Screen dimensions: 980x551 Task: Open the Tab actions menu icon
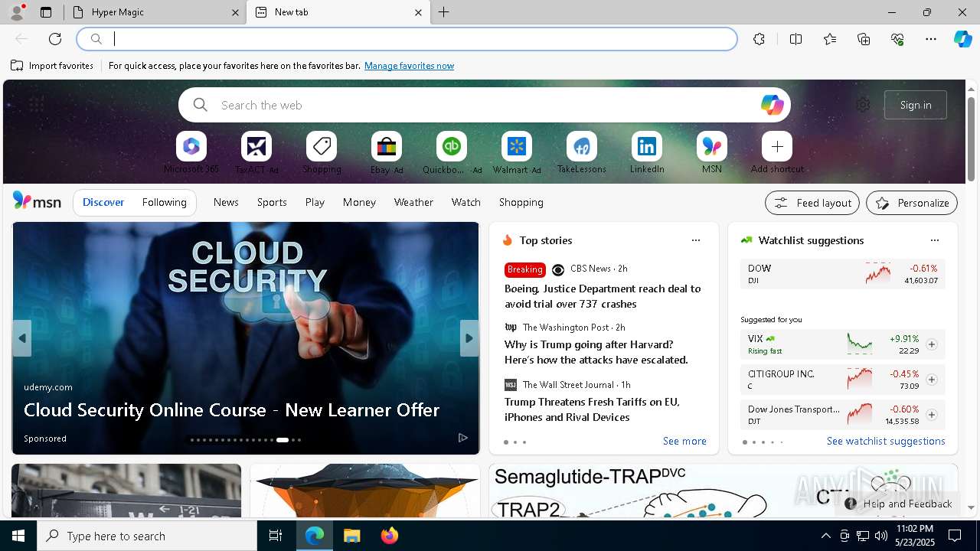point(46,12)
